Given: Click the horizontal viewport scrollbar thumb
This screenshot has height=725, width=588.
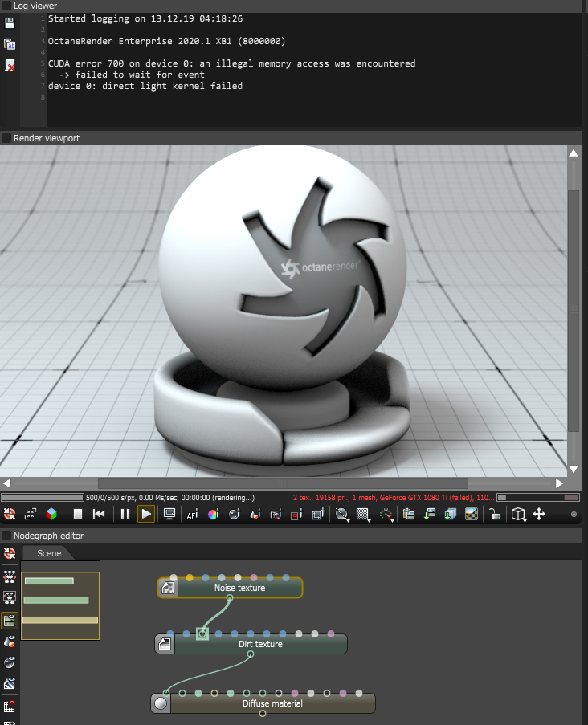Looking at the screenshot, I should (283, 483).
